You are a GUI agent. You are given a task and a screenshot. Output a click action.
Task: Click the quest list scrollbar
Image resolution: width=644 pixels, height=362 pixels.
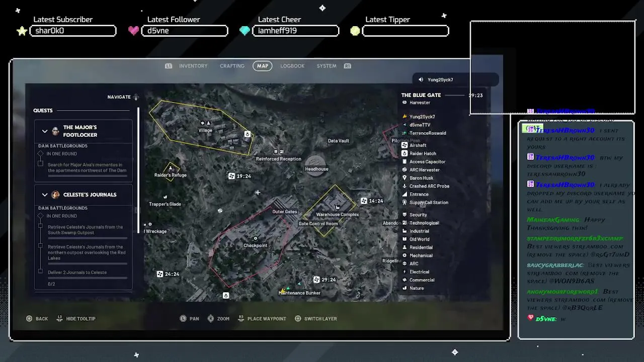[x=138, y=170]
